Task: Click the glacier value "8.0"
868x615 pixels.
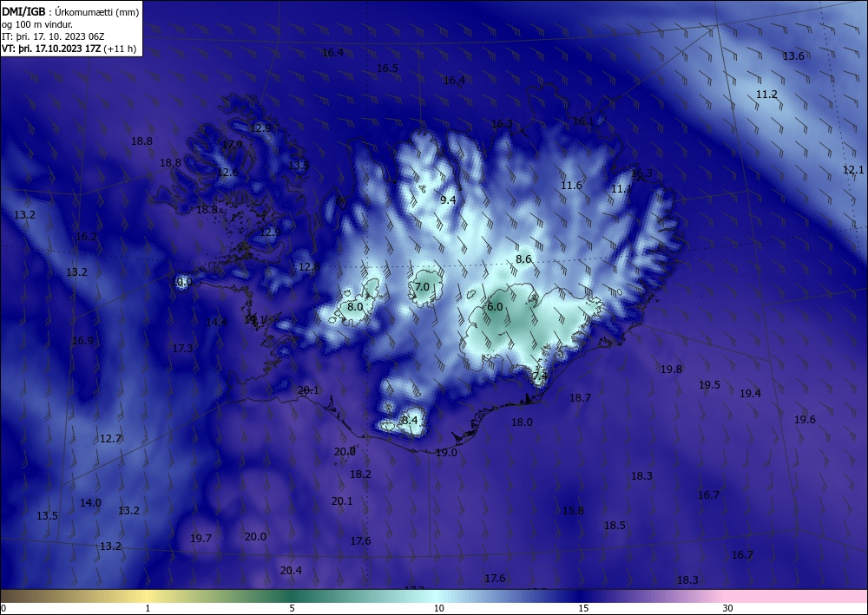Action: click(355, 306)
